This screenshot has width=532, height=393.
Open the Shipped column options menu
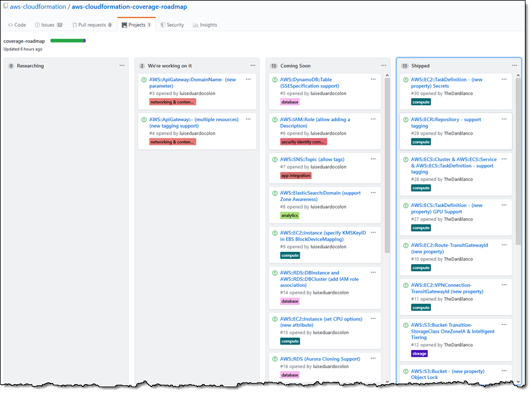tap(514, 66)
